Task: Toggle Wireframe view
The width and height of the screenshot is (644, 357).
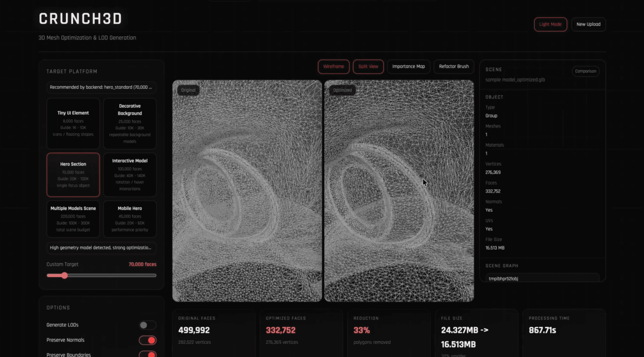Action: (x=333, y=67)
